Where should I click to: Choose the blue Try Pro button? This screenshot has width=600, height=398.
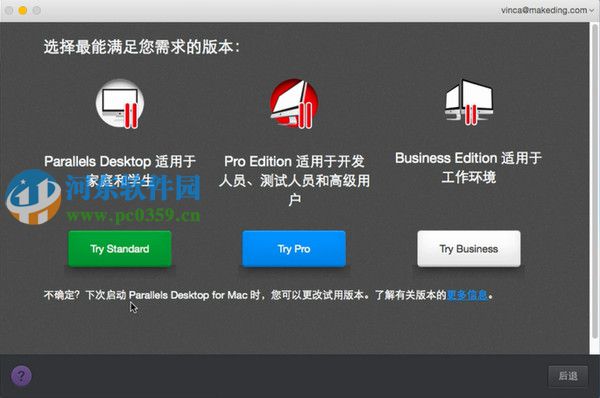pyautogui.click(x=294, y=249)
